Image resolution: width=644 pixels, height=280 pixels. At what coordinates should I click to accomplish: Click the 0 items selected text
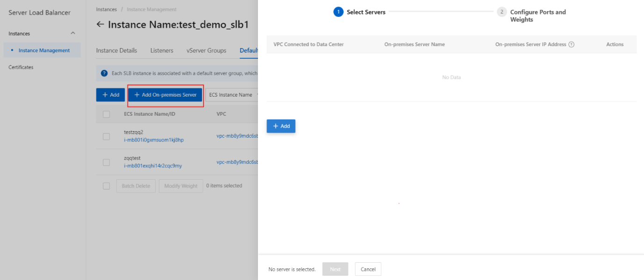(x=224, y=186)
